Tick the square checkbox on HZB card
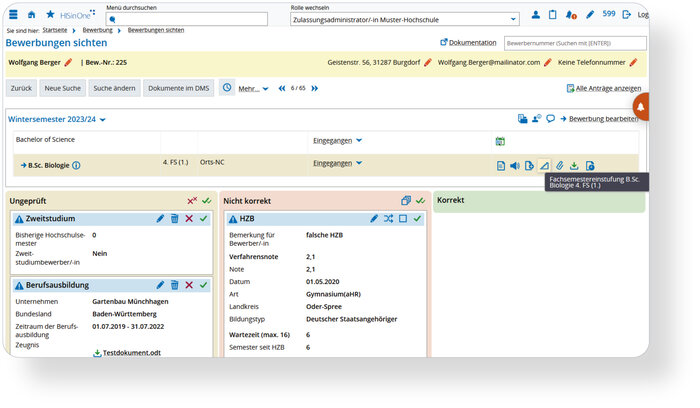 pos(403,219)
